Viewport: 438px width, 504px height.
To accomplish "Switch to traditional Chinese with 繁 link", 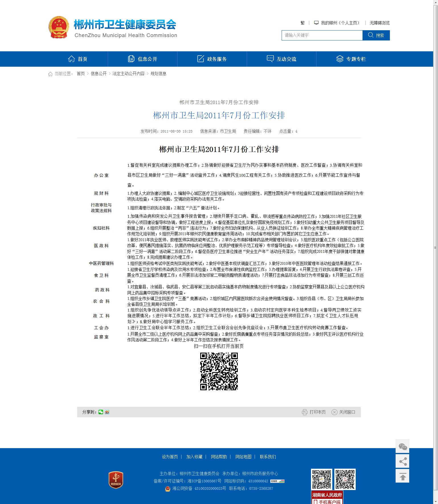I will [x=302, y=23].
